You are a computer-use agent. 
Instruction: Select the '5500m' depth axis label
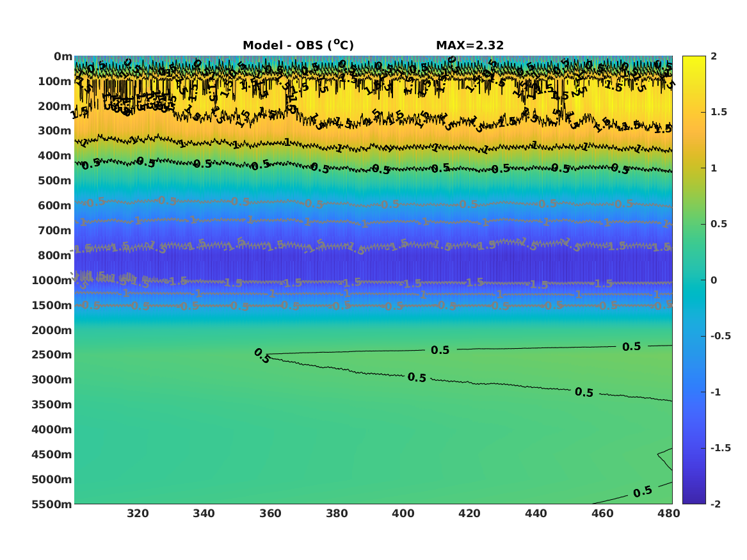point(52,504)
